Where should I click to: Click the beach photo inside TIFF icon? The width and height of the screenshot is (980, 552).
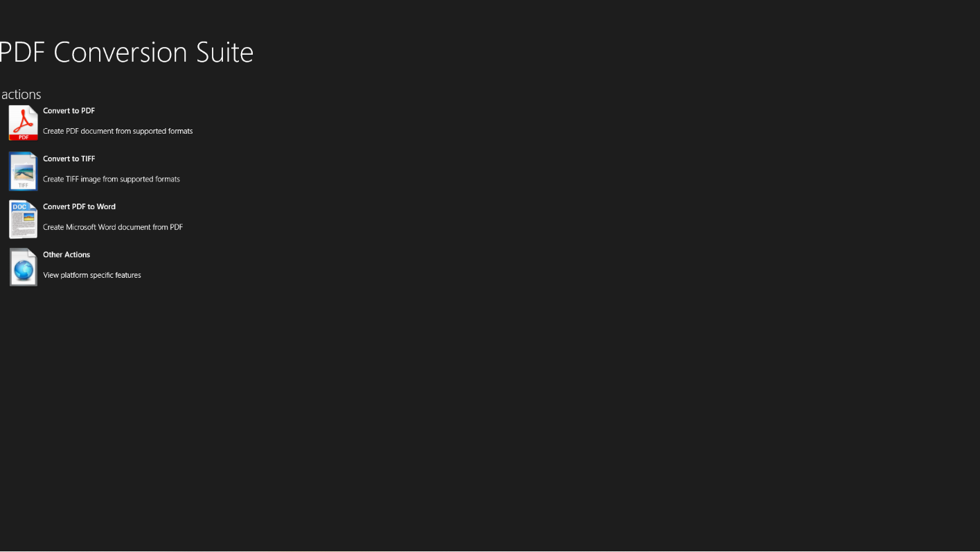(x=24, y=170)
